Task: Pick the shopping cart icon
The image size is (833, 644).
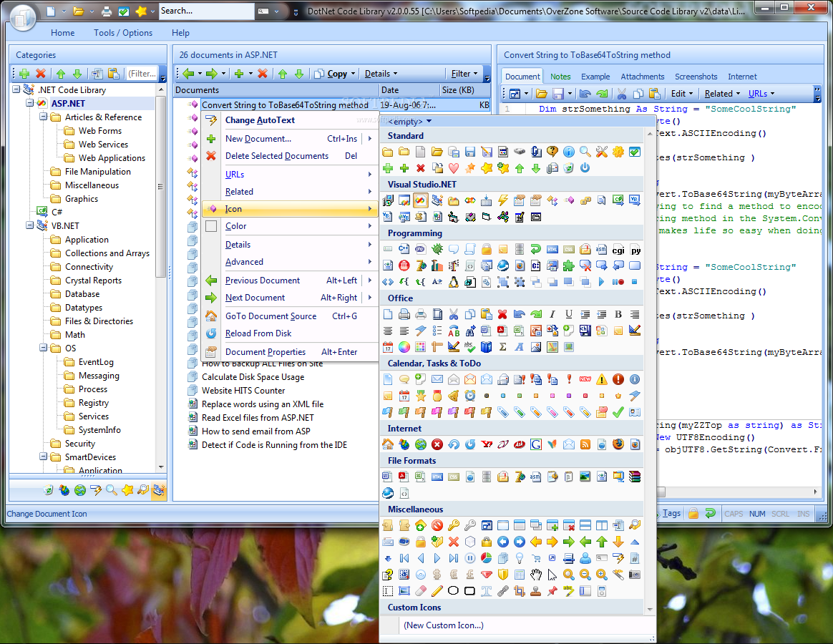Action: click(535, 558)
